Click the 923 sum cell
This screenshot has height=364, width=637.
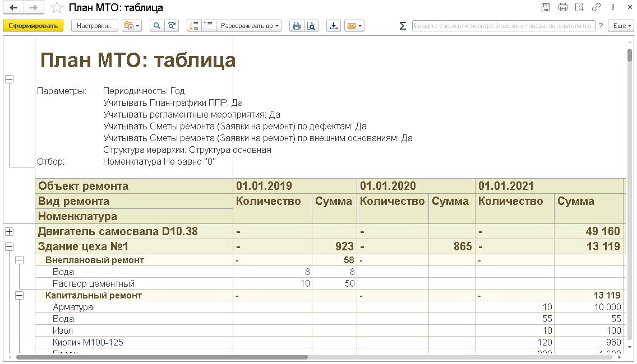click(334, 246)
